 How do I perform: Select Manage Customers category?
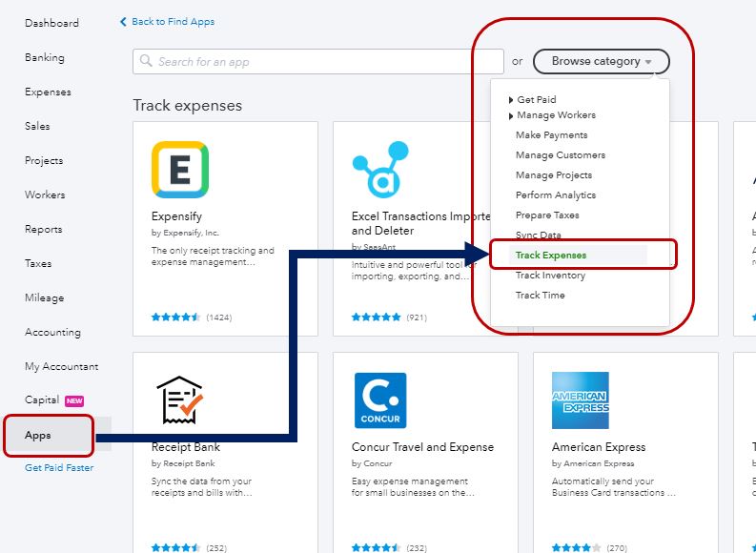coord(561,154)
